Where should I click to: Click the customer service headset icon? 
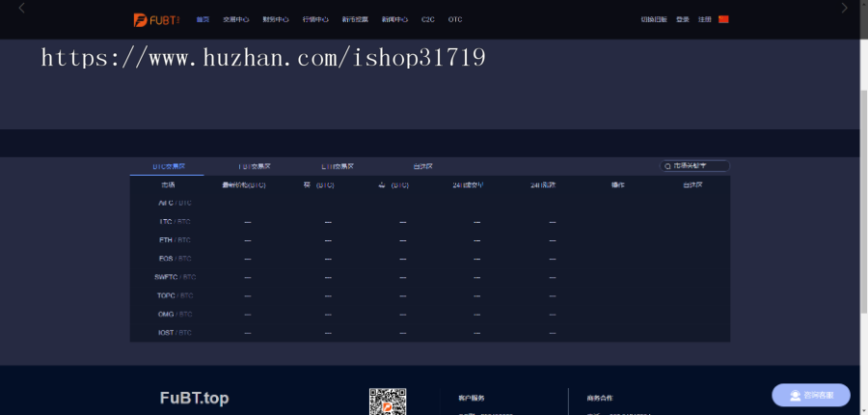(x=795, y=396)
